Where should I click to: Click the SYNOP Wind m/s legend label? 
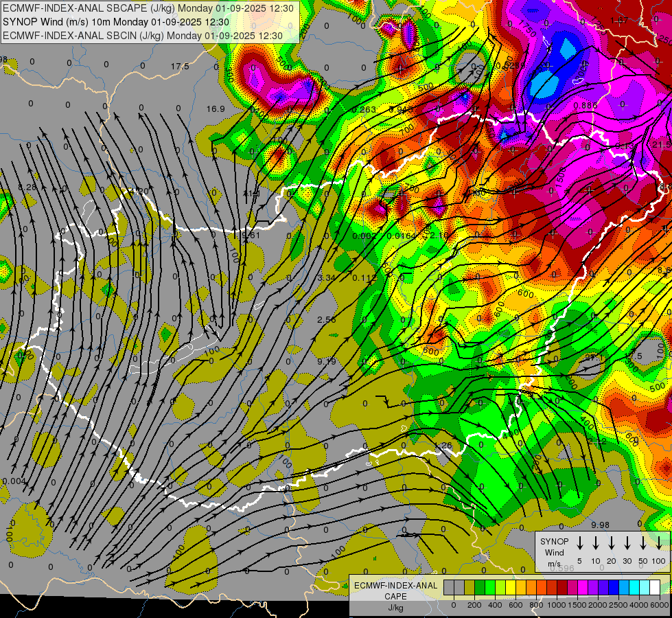[554, 552]
